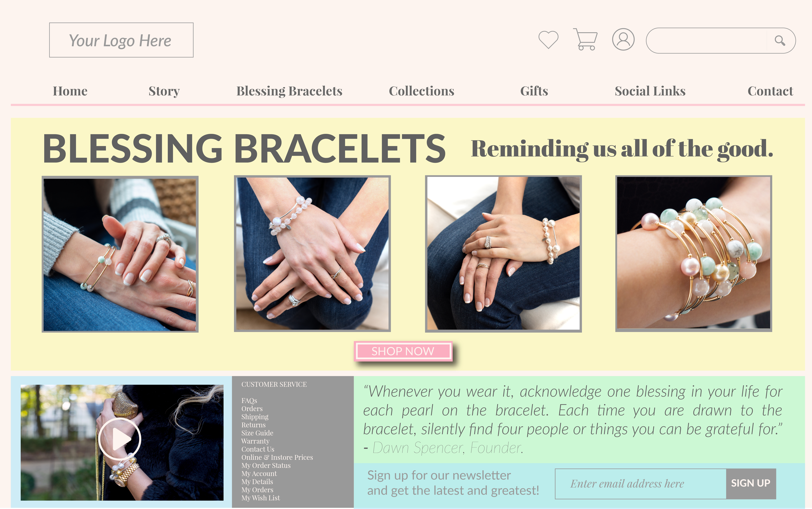This screenshot has width=812, height=509.
Task: Open the Size Guide link
Action: point(257,433)
